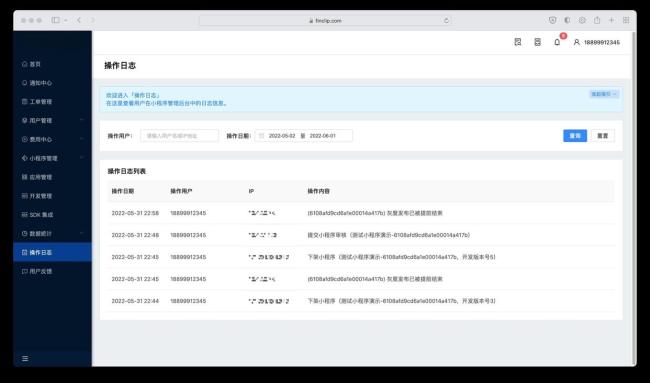Click 灰度发布 content in the 22:58 row

coord(375,213)
